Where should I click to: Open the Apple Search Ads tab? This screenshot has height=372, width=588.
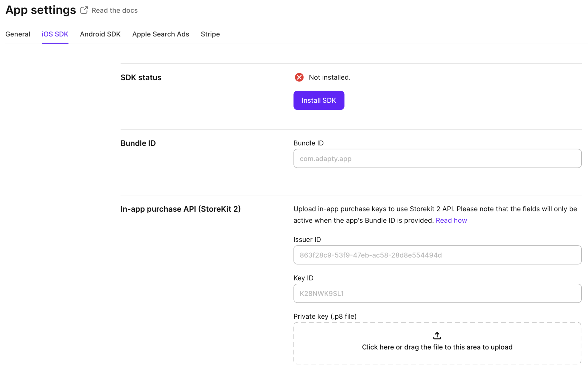coord(160,34)
